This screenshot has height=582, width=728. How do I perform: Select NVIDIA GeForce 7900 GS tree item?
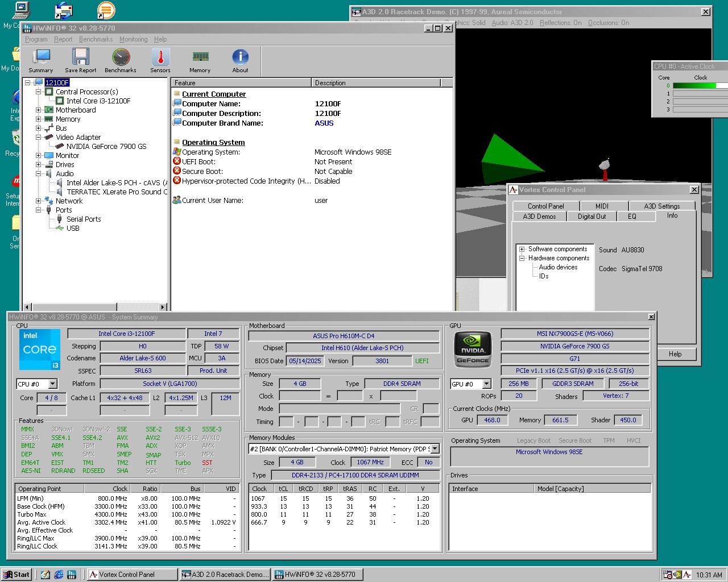pyautogui.click(x=106, y=147)
